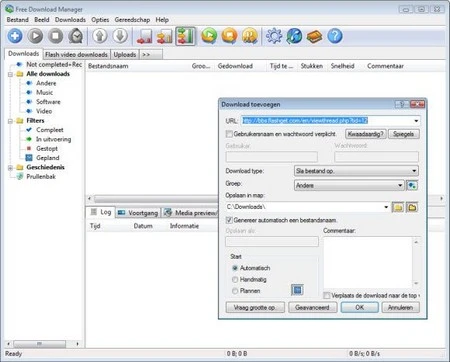This screenshot has width=450, height=362.
Task: Click the Commentaar box vertical scrollbar
Action: [x=416, y=262]
